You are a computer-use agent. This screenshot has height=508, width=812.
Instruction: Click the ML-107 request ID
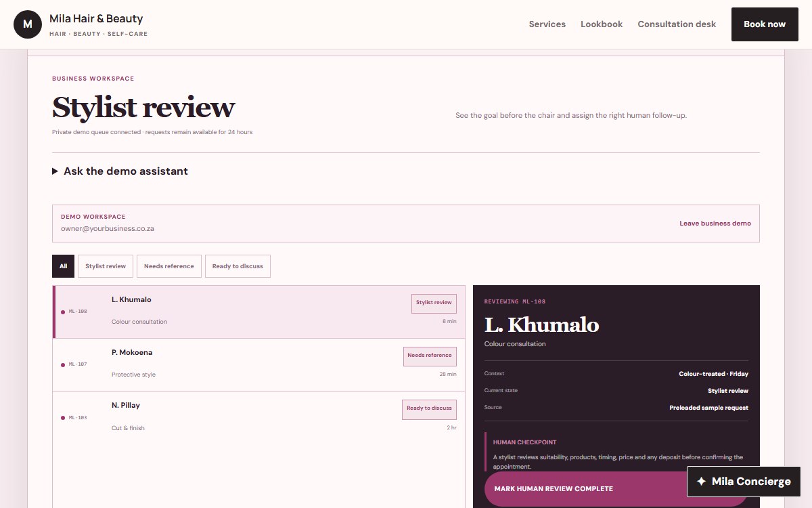(78, 365)
